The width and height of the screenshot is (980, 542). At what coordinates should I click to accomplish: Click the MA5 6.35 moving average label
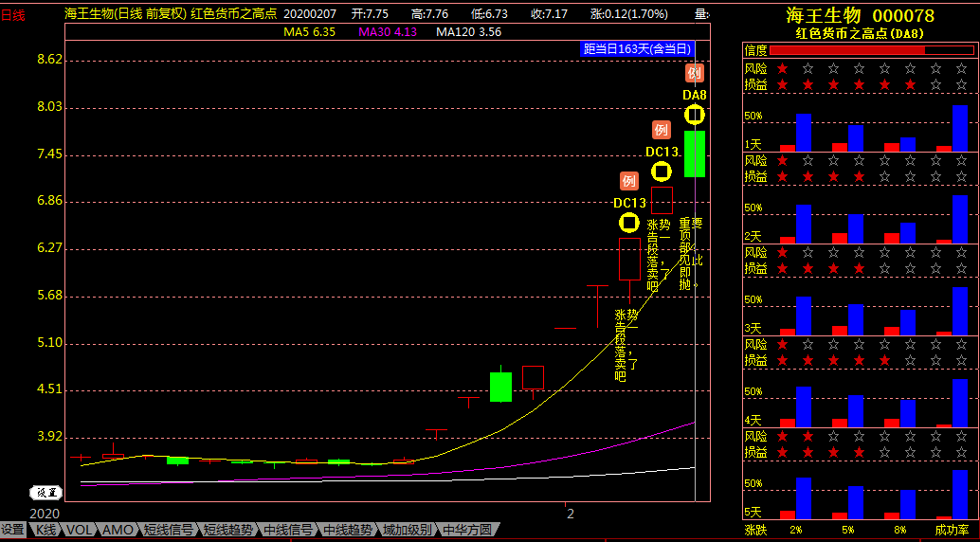[310, 32]
